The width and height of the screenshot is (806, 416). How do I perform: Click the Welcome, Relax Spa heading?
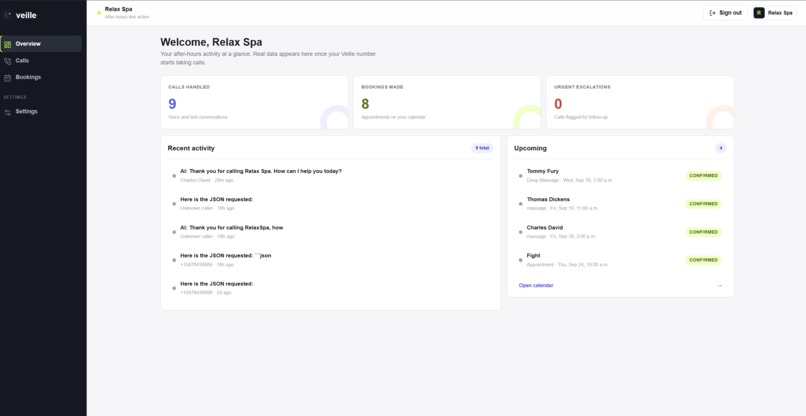pos(211,42)
